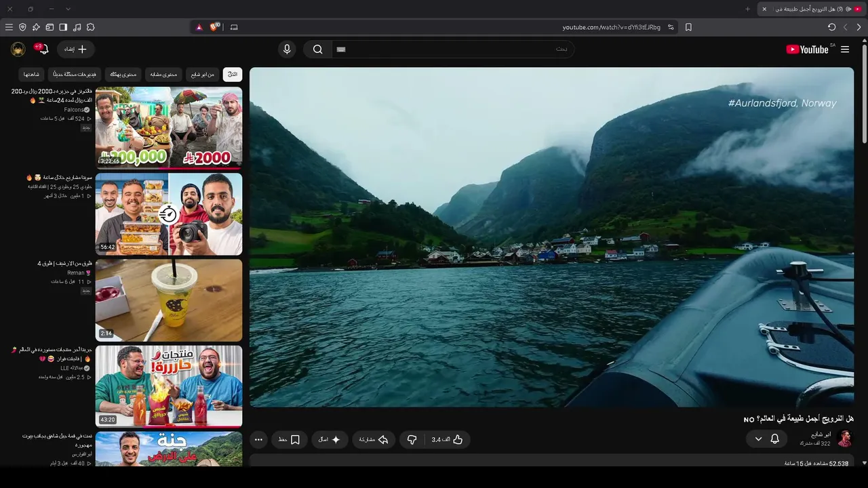This screenshot has width=868, height=488.
Task: Select the محتوى مشابه filter chip
Action: tap(163, 74)
